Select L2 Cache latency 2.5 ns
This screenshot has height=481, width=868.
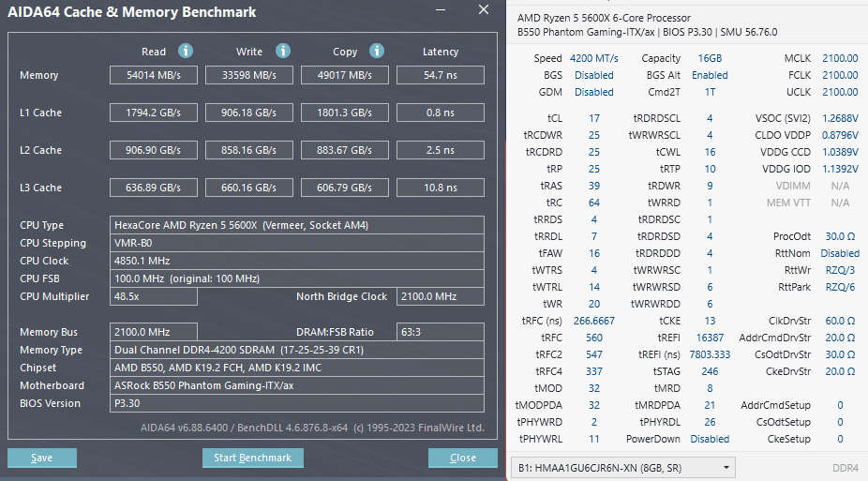(x=440, y=151)
